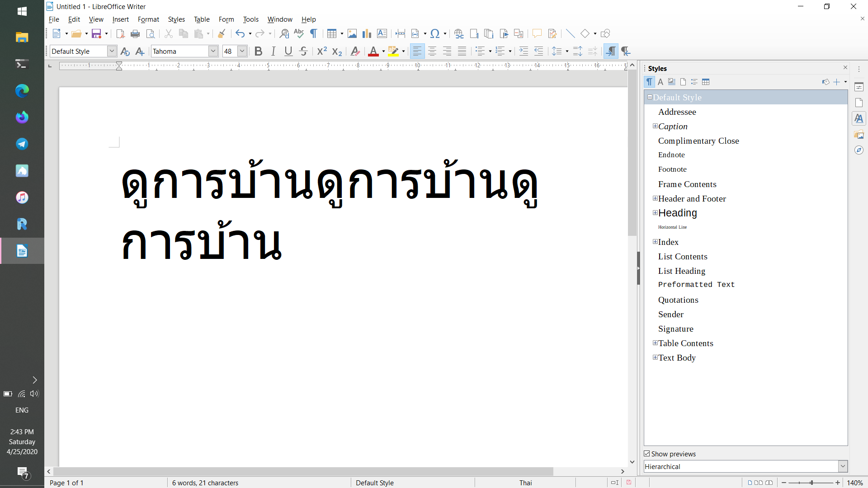Open the font size dropdown
This screenshot has height=488, width=868.
(x=243, y=51)
